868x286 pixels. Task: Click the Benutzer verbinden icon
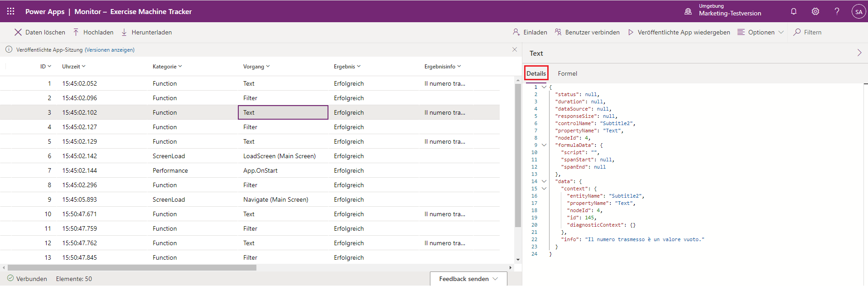click(x=558, y=32)
